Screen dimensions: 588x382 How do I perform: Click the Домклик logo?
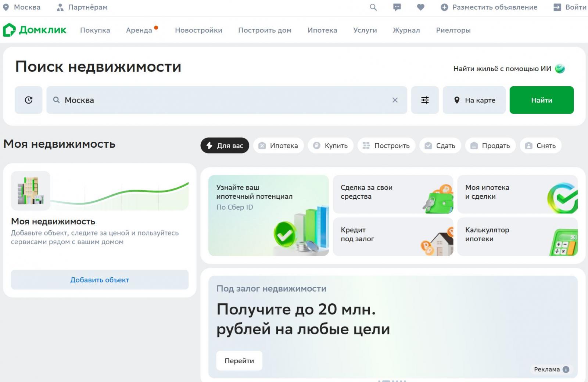pos(35,30)
